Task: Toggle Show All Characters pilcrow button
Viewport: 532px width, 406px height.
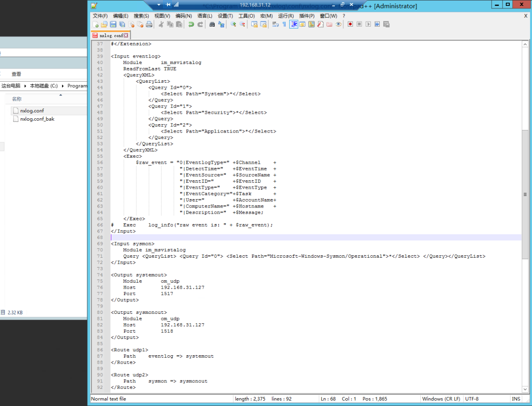Action: (284, 24)
